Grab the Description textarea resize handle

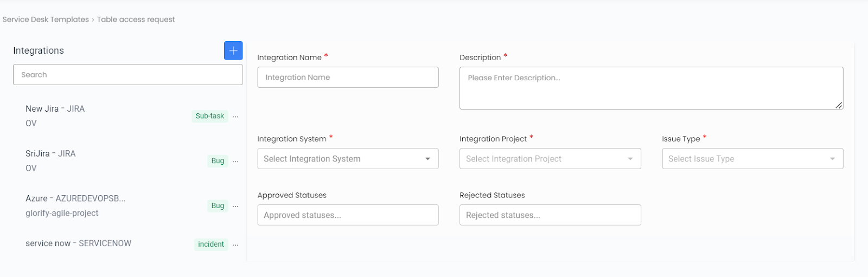point(839,105)
